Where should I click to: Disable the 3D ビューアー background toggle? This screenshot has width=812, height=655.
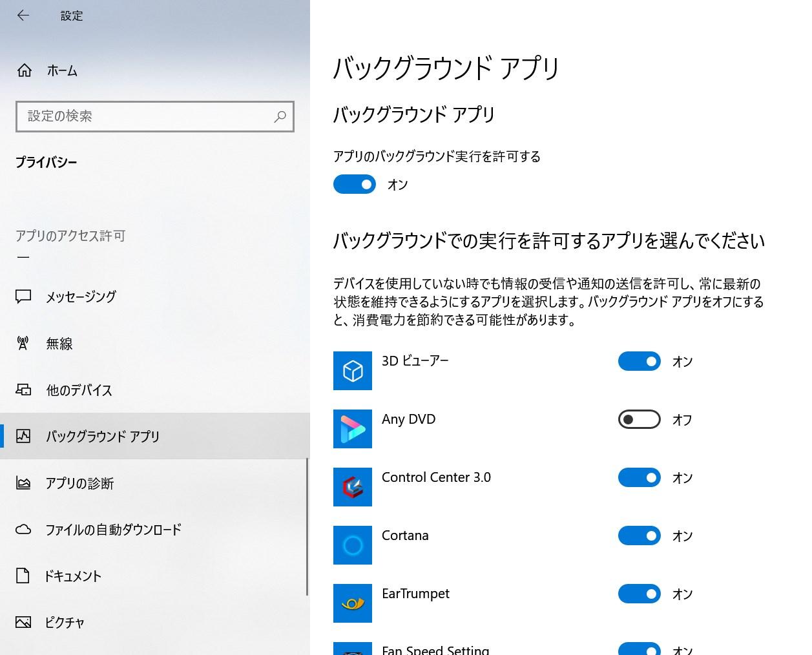(x=639, y=361)
